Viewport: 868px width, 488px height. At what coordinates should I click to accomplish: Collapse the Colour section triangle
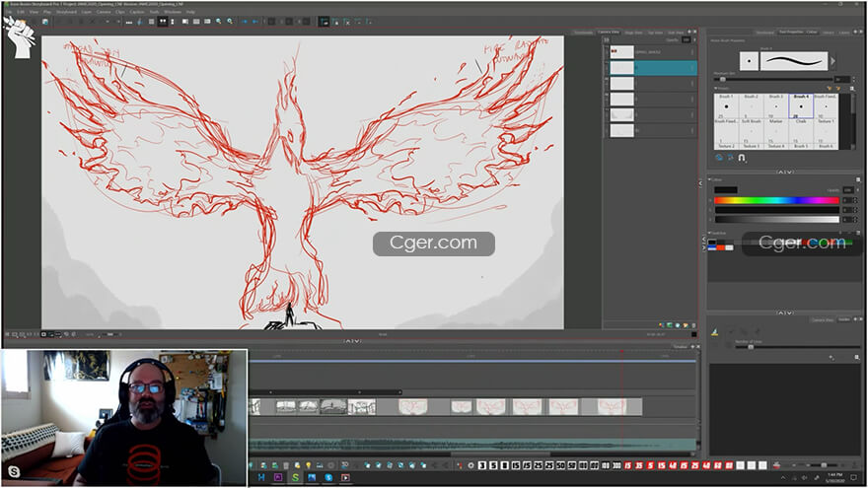point(710,179)
